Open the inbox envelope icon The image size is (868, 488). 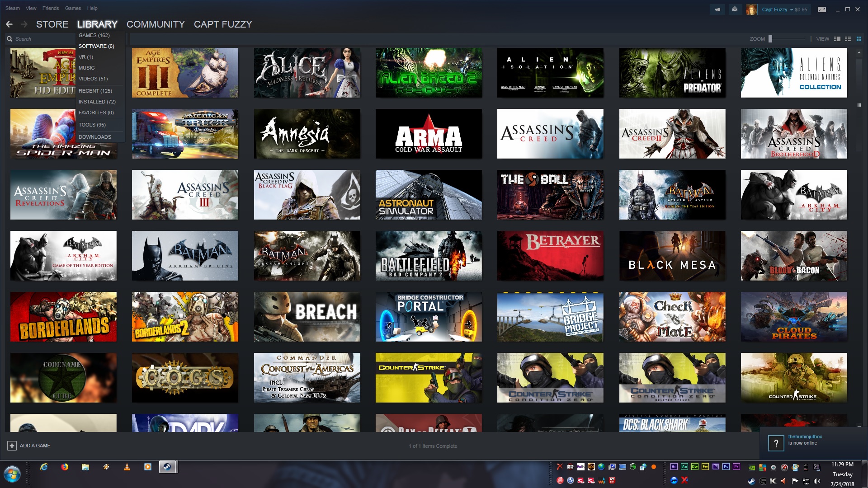(735, 9)
